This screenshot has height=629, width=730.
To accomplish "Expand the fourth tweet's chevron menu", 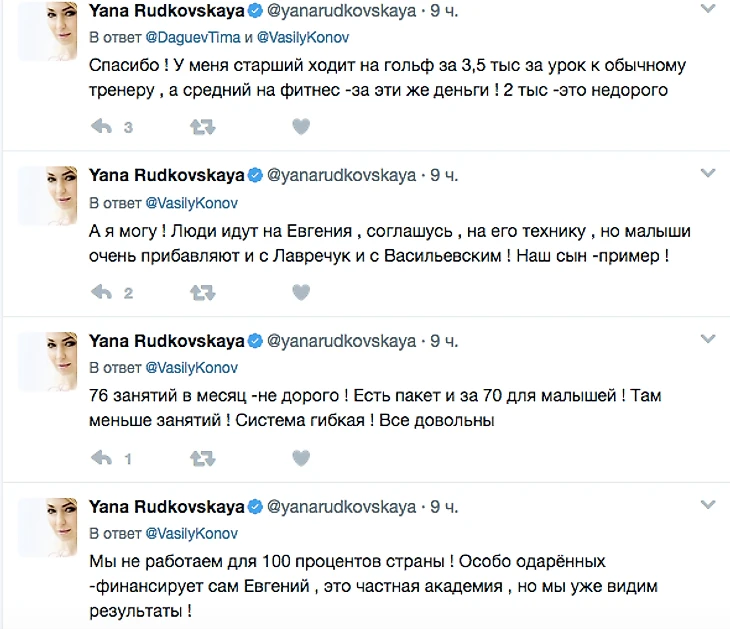I will pos(708,505).
